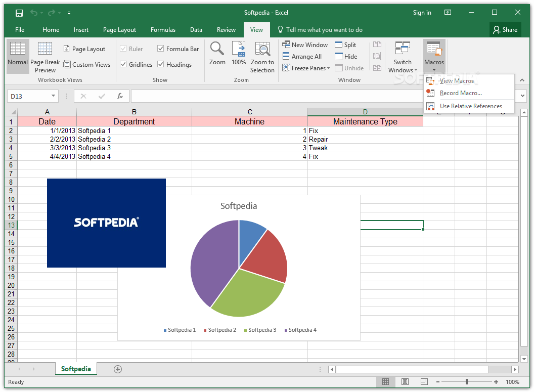Choose Page Layout view in ribbon
Image resolution: width=534 pixels, height=392 pixels.
84,49
